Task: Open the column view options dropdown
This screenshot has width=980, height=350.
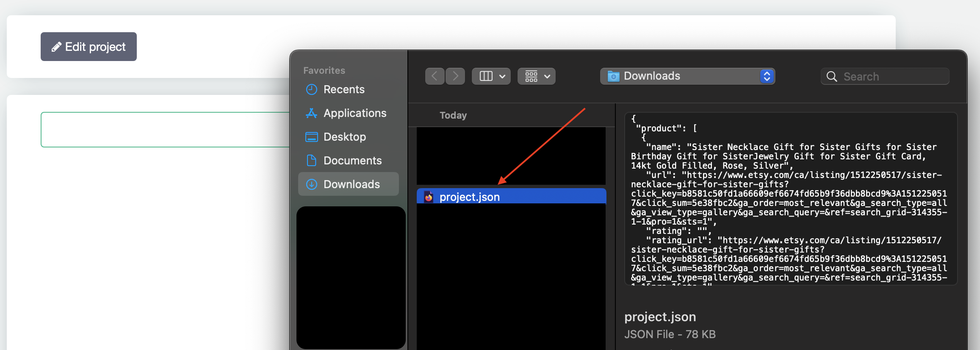Action: point(491,76)
